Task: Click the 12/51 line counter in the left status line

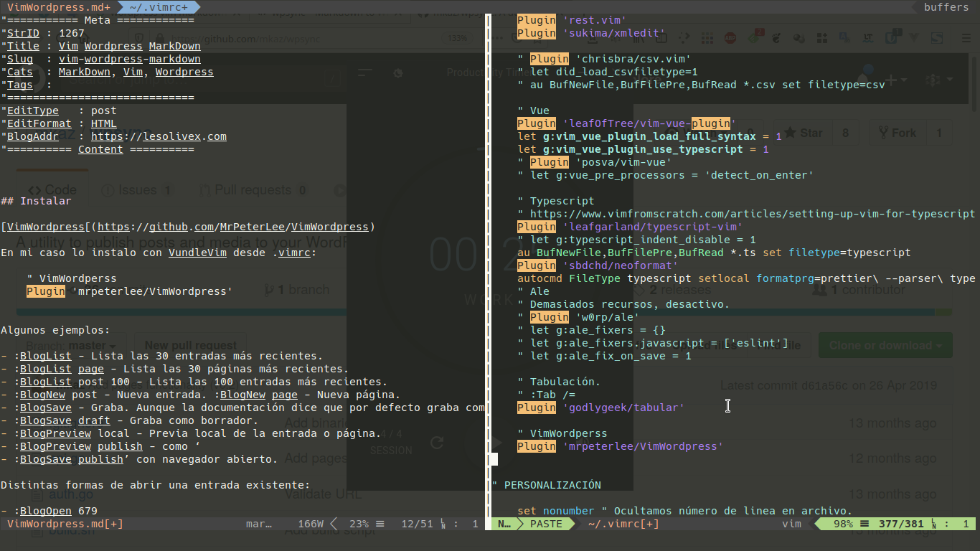Action: 417,524
